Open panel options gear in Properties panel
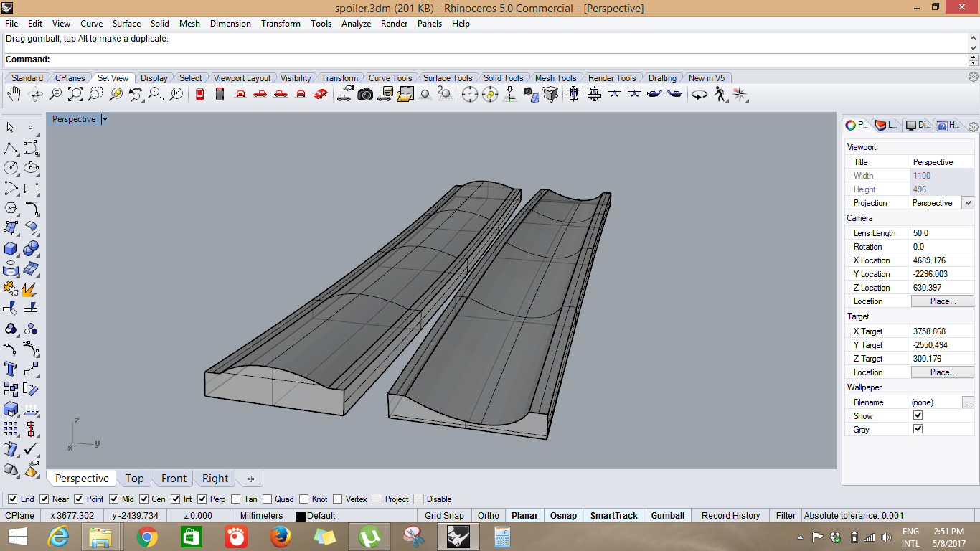980x551 pixels. click(973, 127)
